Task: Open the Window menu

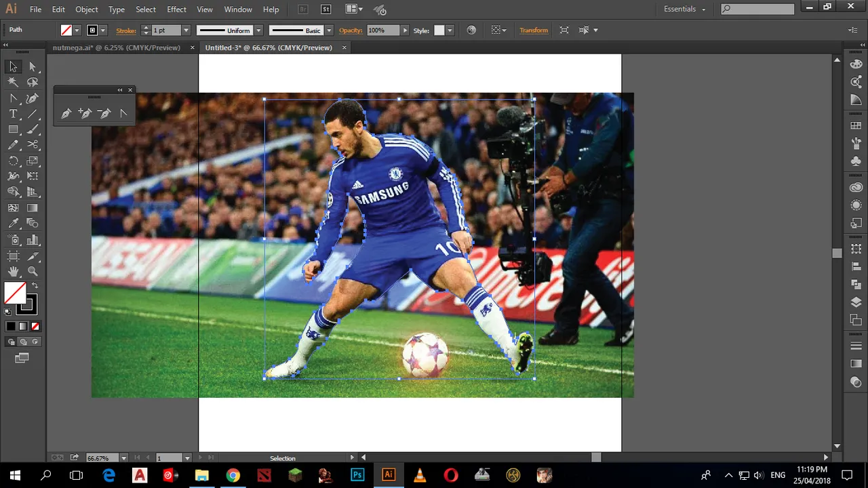Action: pyautogui.click(x=238, y=9)
